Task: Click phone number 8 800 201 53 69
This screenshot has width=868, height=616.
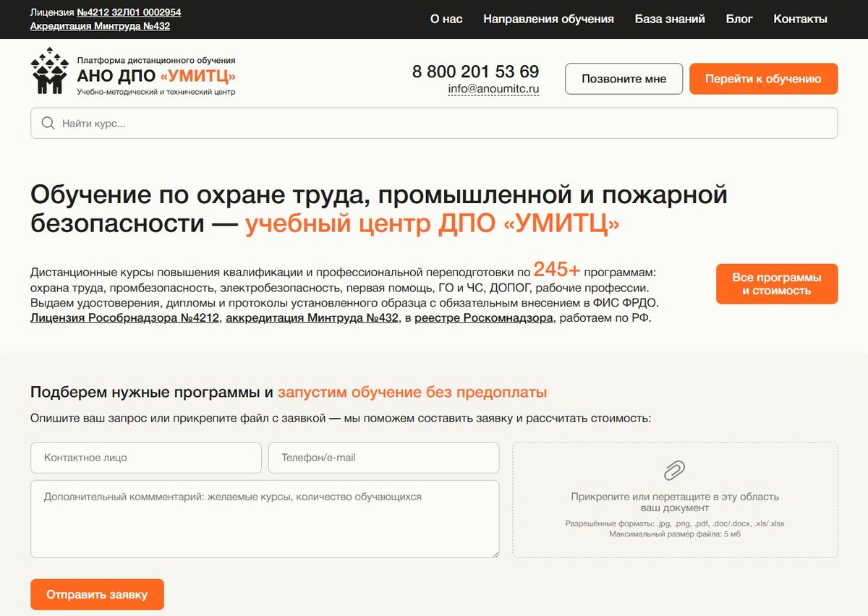Action: pos(475,72)
